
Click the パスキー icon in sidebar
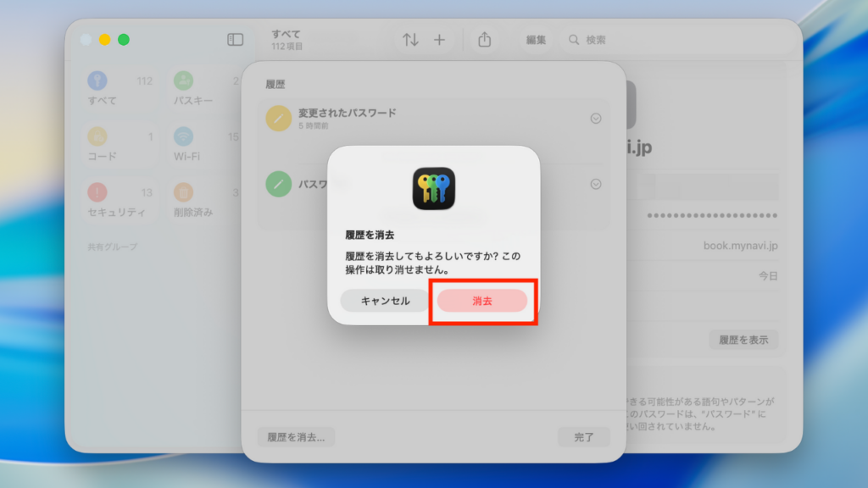[x=184, y=81]
